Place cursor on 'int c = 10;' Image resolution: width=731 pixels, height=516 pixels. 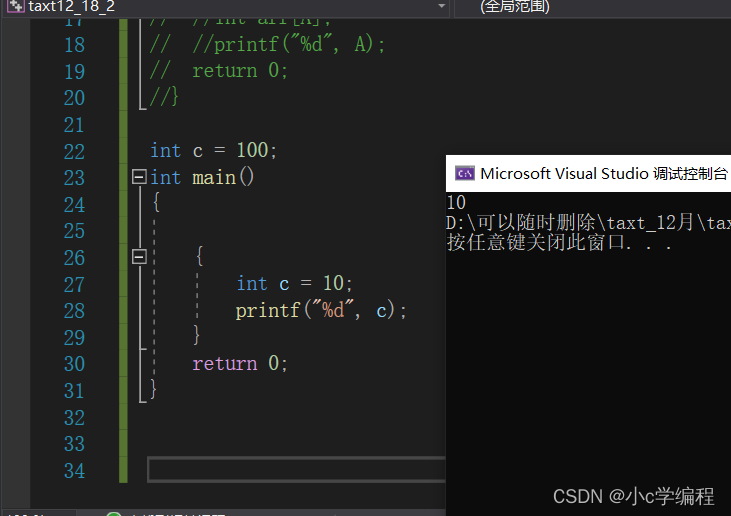295,283
